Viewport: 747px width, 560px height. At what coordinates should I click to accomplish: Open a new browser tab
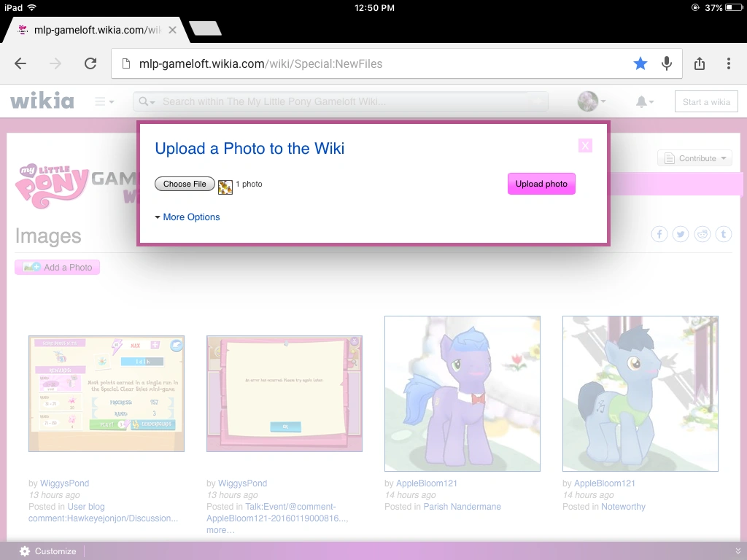tap(205, 29)
